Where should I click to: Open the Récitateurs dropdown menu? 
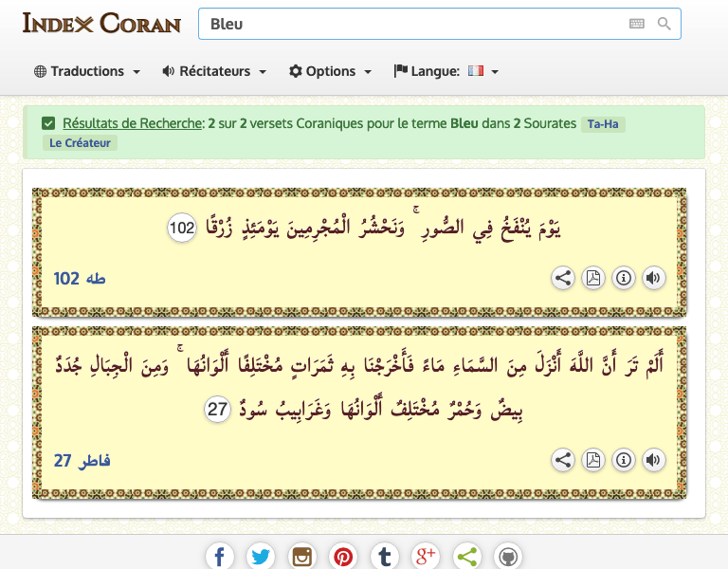tap(214, 71)
